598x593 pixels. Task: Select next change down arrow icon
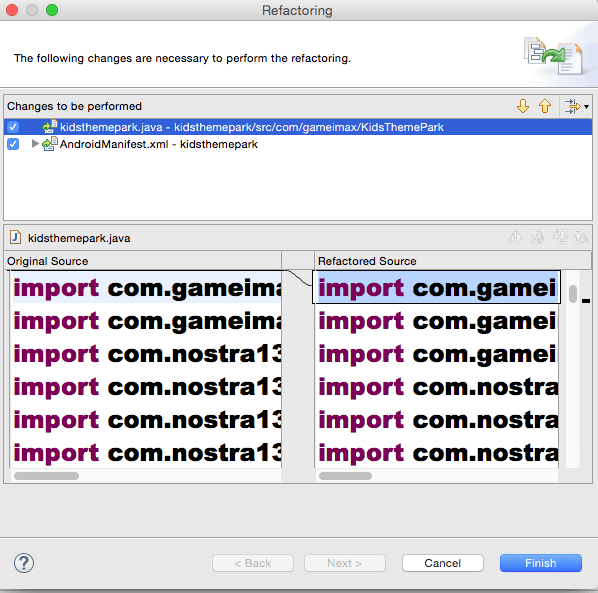[522, 106]
